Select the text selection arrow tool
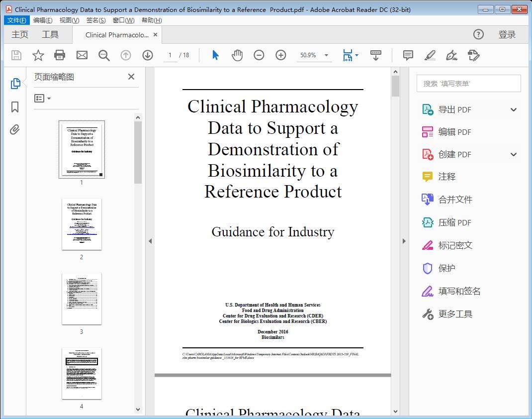Image resolution: width=532 pixels, height=419 pixels. coord(215,55)
